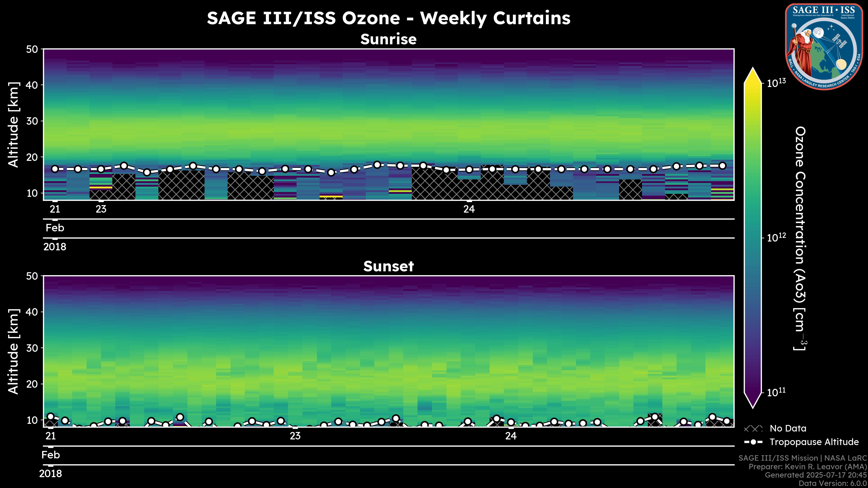
Task: Click the Tropopause Altitude legend text
Action: pos(814,442)
